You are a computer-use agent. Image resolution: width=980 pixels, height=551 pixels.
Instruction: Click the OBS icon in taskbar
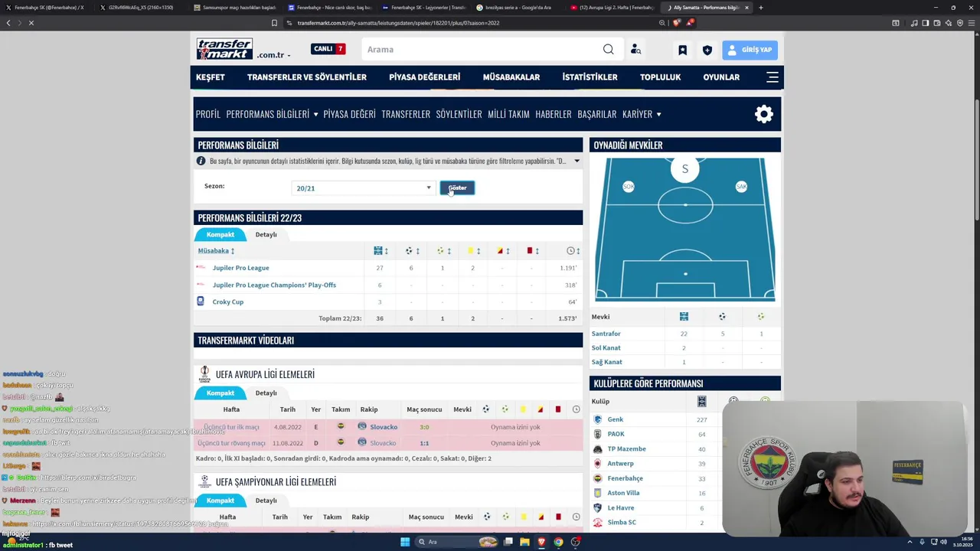point(575,542)
